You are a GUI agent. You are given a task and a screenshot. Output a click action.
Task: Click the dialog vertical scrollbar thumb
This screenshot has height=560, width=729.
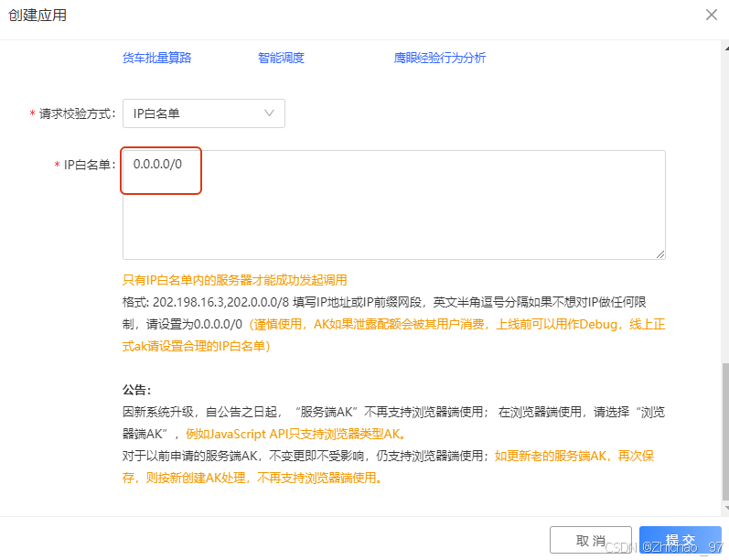(725, 430)
